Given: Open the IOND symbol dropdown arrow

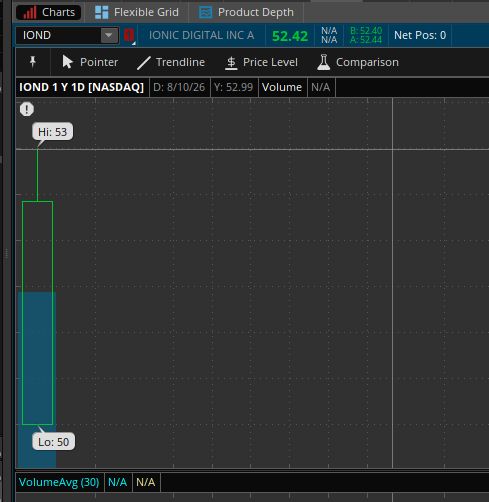Looking at the screenshot, I should coord(109,35).
